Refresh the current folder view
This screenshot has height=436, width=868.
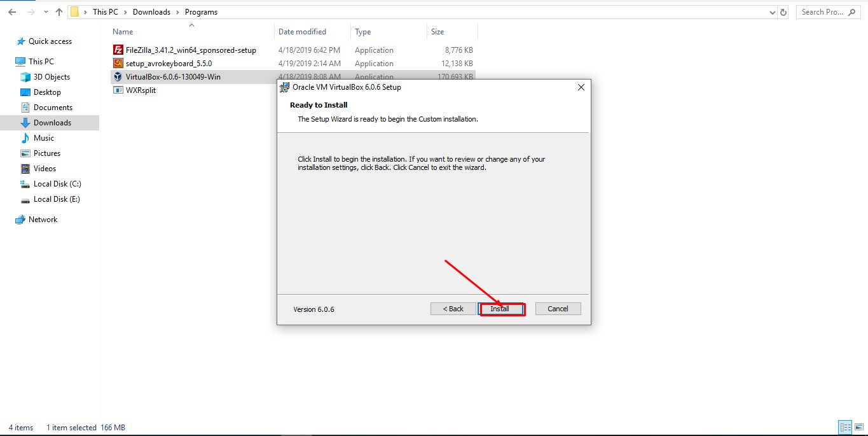(x=783, y=12)
